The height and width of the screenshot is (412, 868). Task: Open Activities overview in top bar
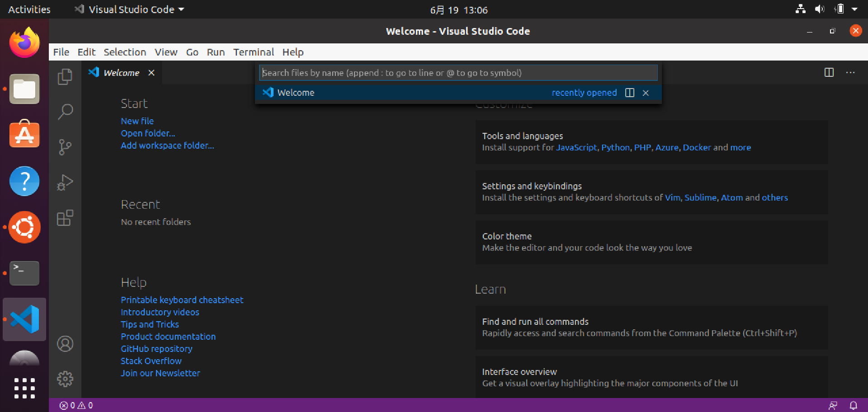click(29, 9)
